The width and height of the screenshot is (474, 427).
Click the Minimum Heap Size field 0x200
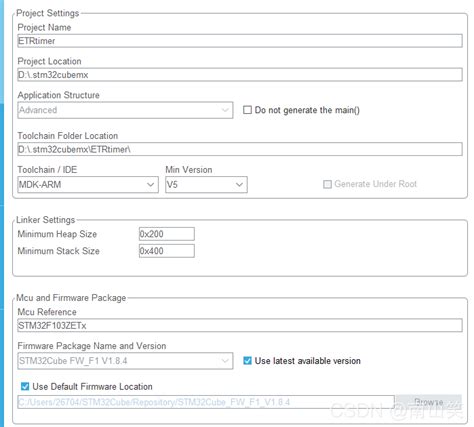click(x=167, y=234)
